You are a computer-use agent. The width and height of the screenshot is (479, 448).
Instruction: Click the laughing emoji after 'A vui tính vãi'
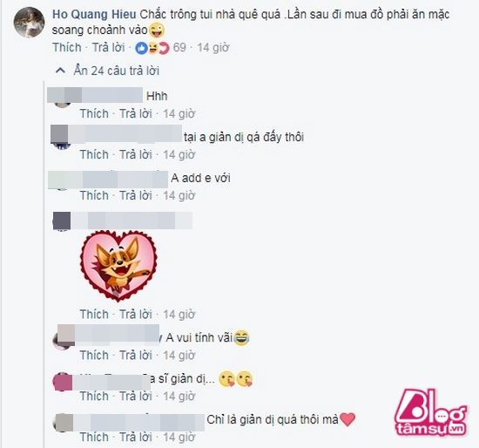pyautogui.click(x=241, y=338)
